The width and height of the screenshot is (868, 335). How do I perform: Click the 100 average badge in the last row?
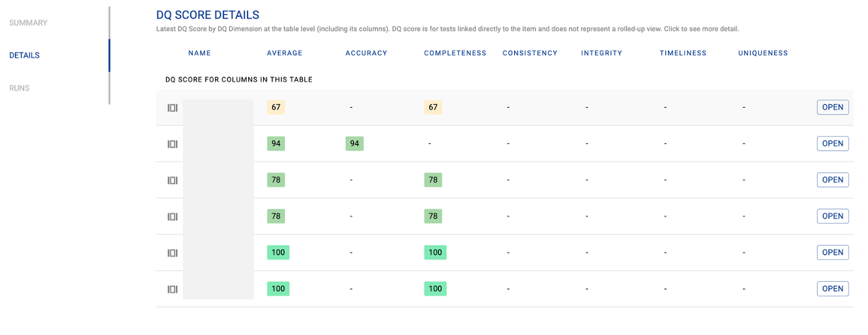coord(278,288)
